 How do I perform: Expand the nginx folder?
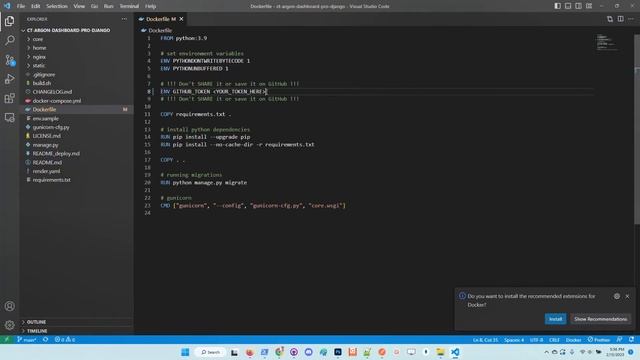(76, 57)
